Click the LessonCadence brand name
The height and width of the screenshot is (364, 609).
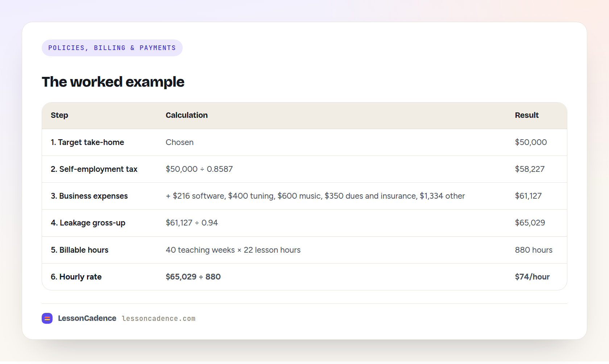pos(87,318)
